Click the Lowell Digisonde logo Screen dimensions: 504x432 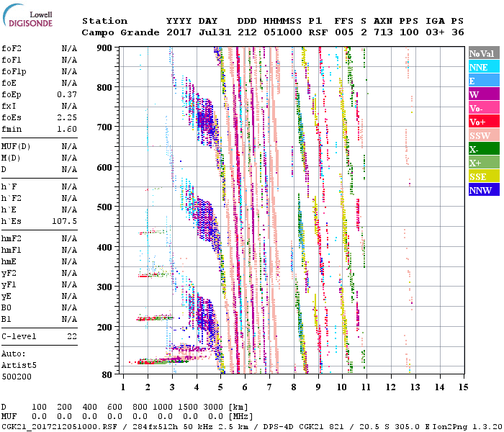(x=27, y=15)
